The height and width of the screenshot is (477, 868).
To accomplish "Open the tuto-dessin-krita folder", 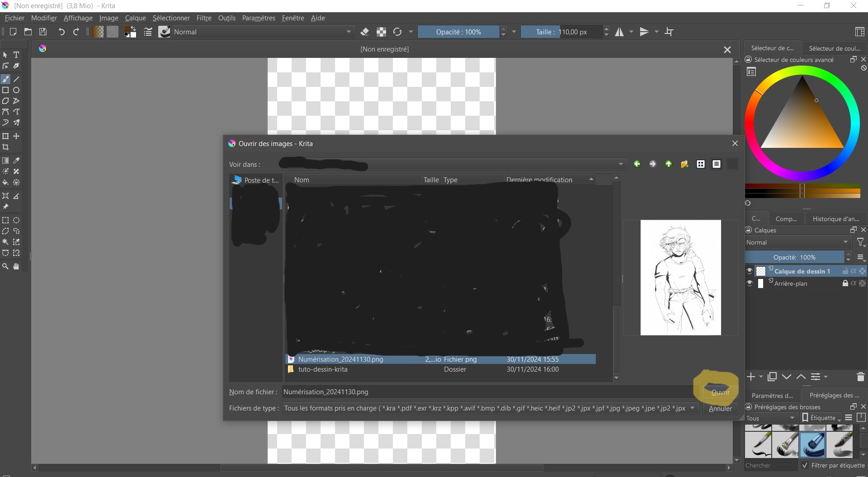I will click(323, 369).
